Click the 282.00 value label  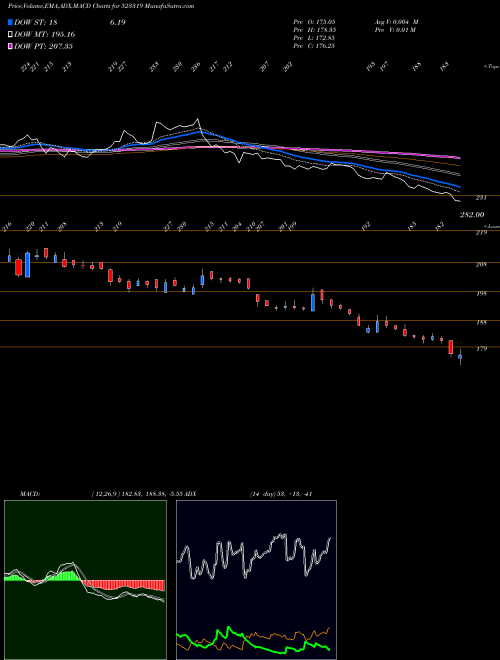click(471, 215)
